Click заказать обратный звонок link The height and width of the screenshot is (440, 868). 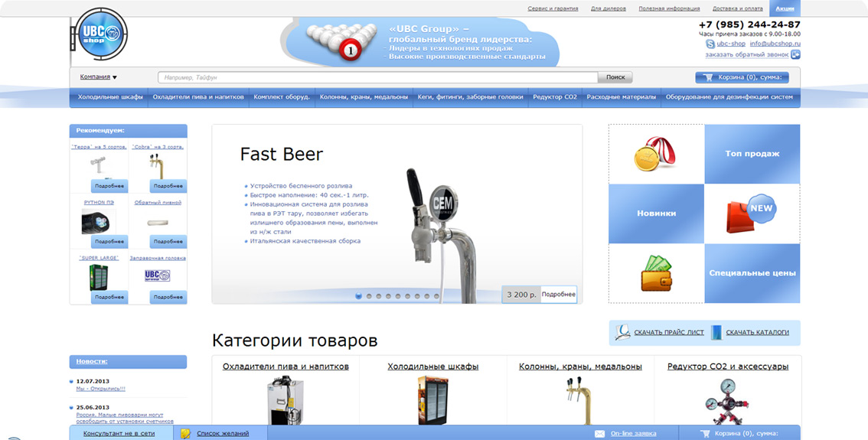click(x=747, y=55)
